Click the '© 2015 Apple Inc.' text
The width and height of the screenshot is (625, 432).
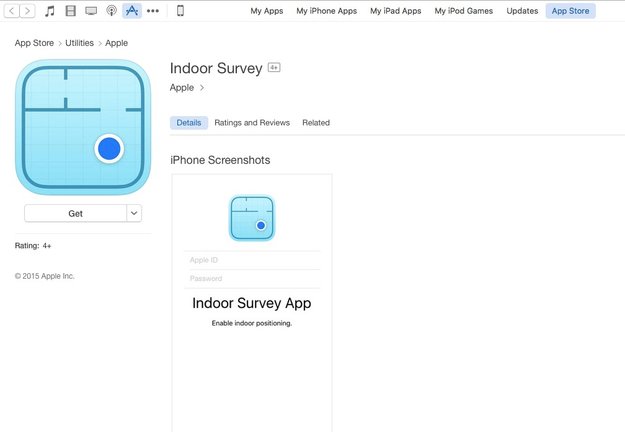[x=45, y=276]
